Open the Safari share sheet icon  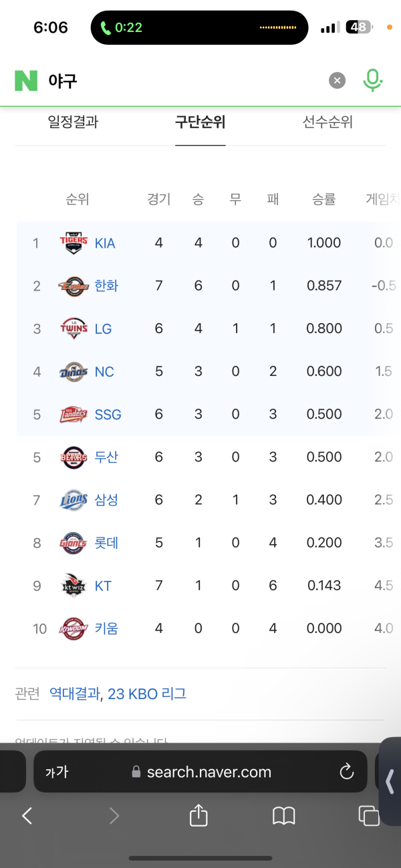click(x=198, y=815)
